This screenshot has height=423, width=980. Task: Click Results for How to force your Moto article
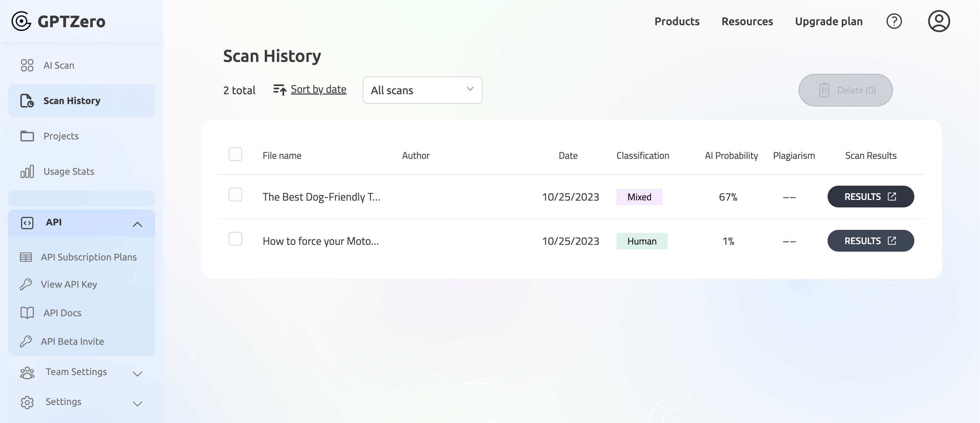[871, 240]
